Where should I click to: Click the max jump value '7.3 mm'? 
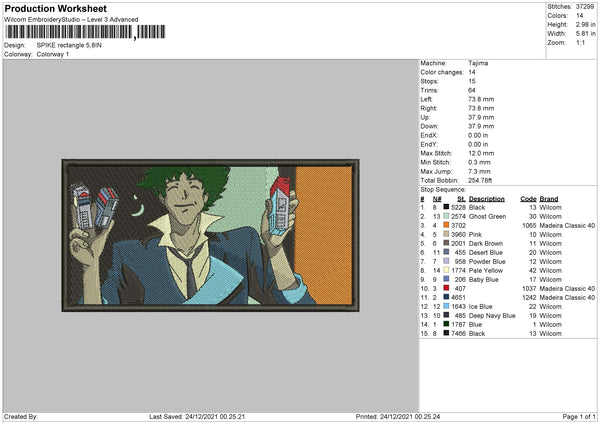tap(479, 171)
